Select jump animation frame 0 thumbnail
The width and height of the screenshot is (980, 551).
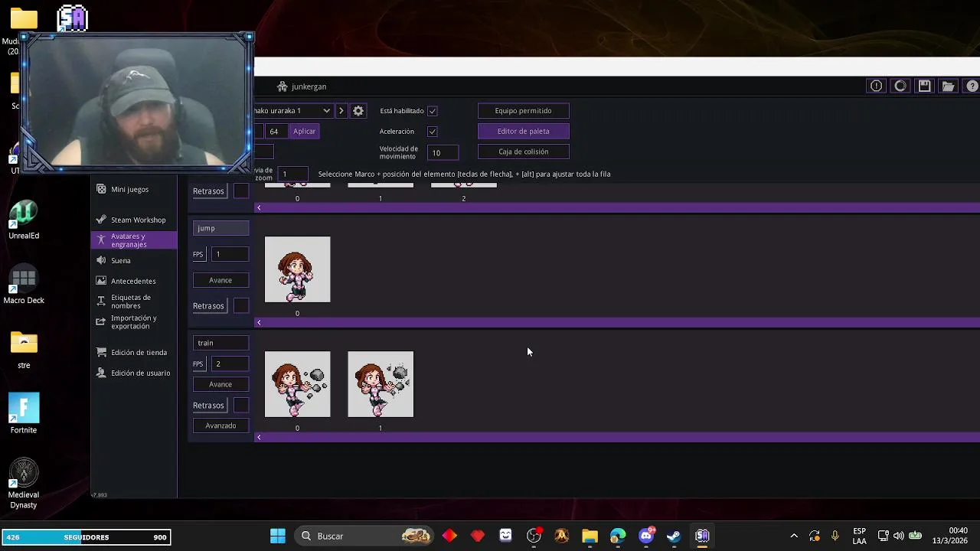click(x=297, y=269)
